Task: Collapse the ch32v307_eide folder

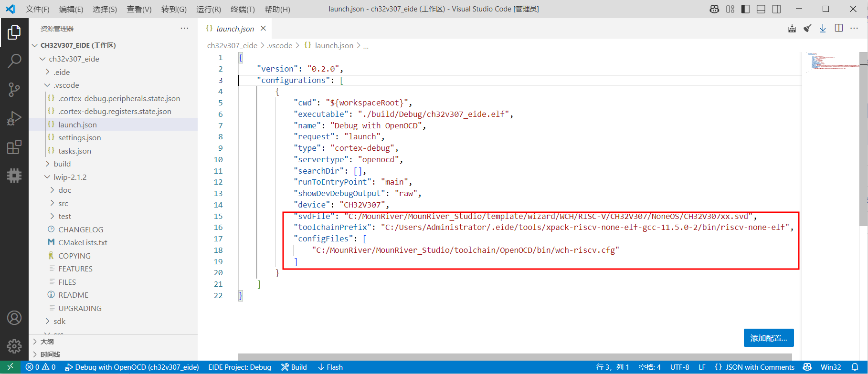Action: (42, 59)
